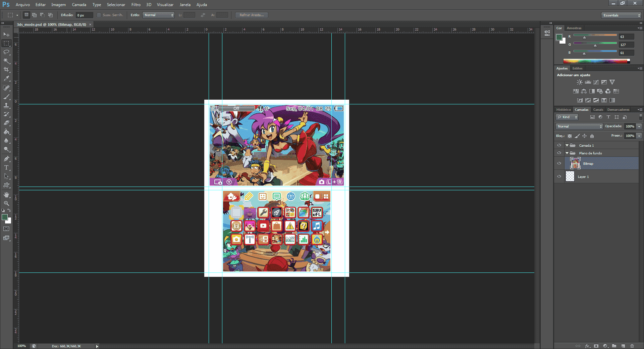Open the Filtro menu
Image resolution: width=644 pixels, height=349 pixels.
coord(136,5)
